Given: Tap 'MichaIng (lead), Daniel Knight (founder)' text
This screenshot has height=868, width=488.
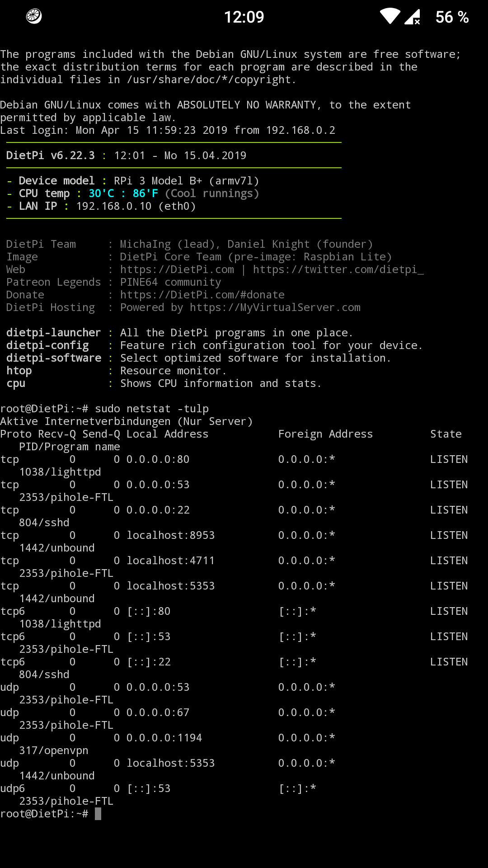Looking at the screenshot, I should [247, 244].
